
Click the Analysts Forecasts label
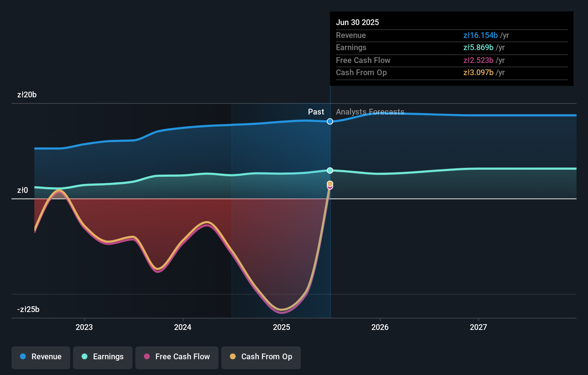click(x=370, y=112)
